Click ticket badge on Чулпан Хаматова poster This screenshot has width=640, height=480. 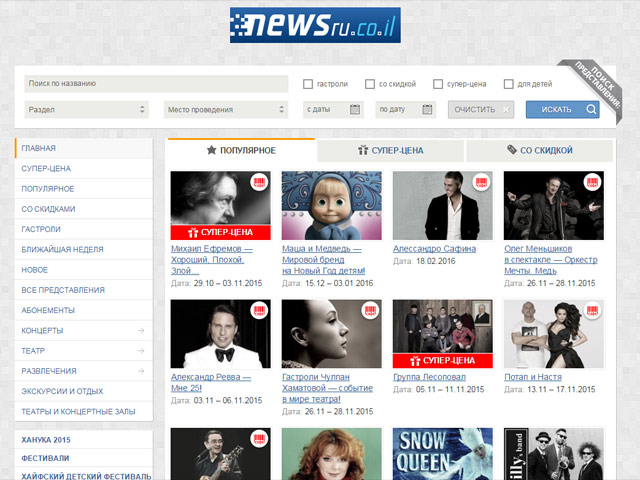(370, 311)
